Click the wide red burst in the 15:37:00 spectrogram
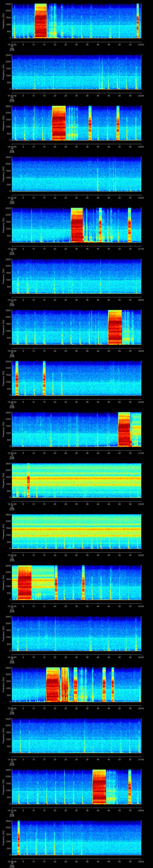The width and height of the screenshot is (153, 868). (x=99, y=787)
